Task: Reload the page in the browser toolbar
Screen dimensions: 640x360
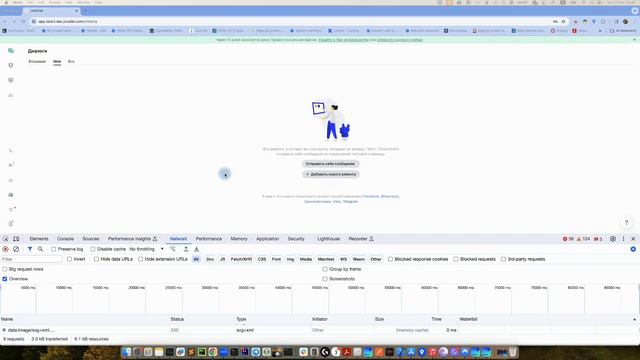Action: pos(23,21)
